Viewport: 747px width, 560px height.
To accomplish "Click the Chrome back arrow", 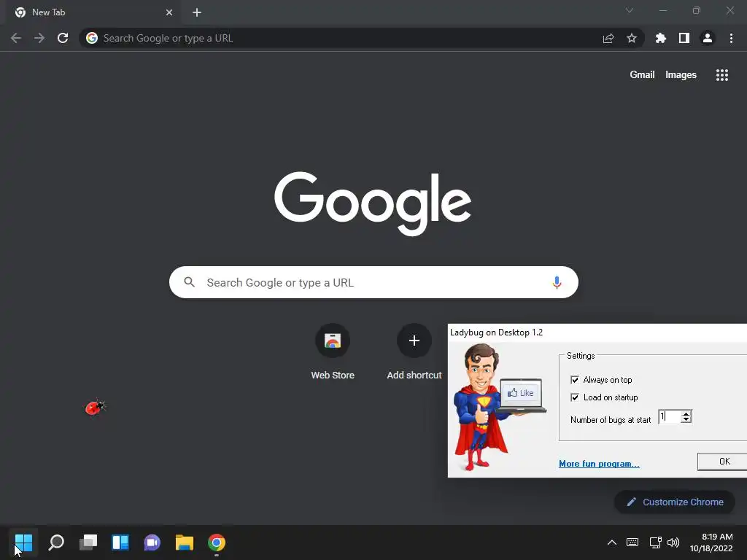I will tap(16, 38).
